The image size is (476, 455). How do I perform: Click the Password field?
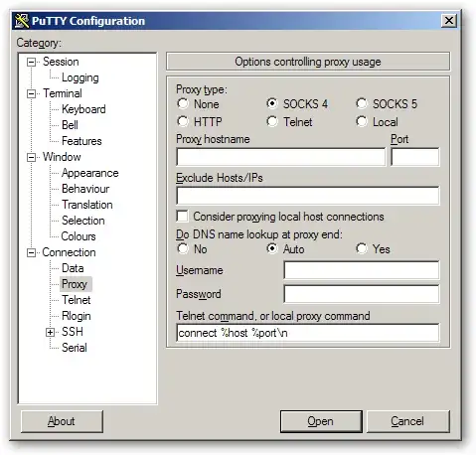click(362, 294)
